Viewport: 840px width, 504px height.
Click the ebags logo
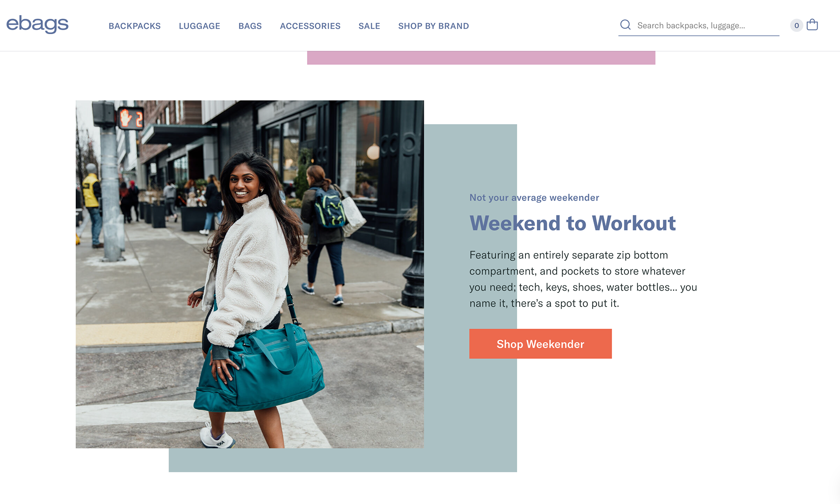37,24
